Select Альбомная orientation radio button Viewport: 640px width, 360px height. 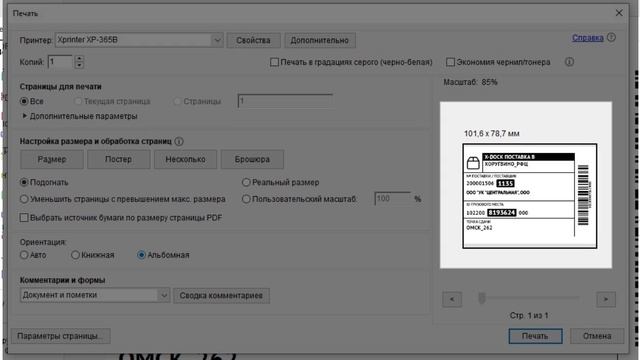pos(141,255)
